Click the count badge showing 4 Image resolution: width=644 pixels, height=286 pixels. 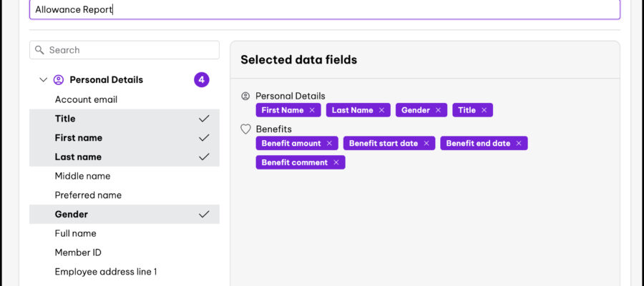pyautogui.click(x=202, y=79)
